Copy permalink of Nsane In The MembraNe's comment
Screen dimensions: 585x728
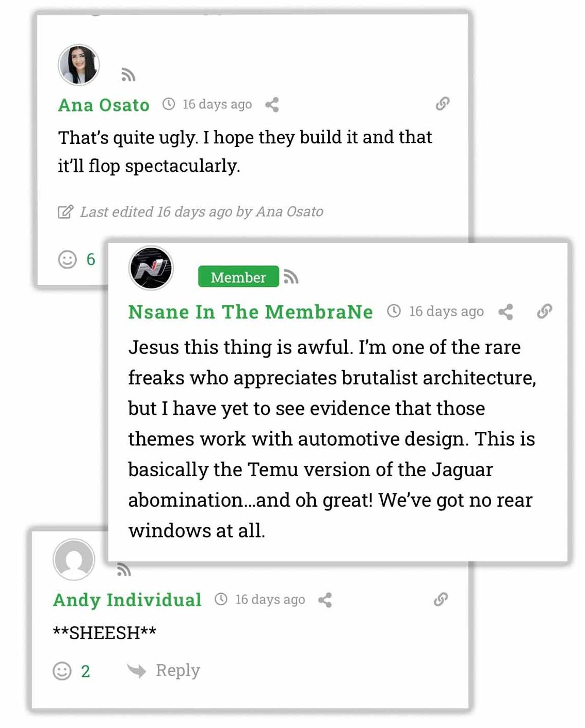point(544,311)
